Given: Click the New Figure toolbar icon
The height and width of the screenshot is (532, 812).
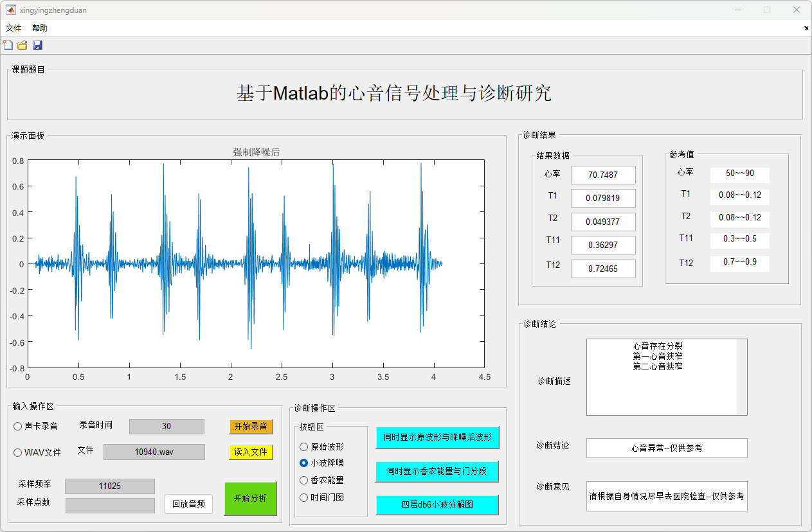Looking at the screenshot, I should [8, 45].
